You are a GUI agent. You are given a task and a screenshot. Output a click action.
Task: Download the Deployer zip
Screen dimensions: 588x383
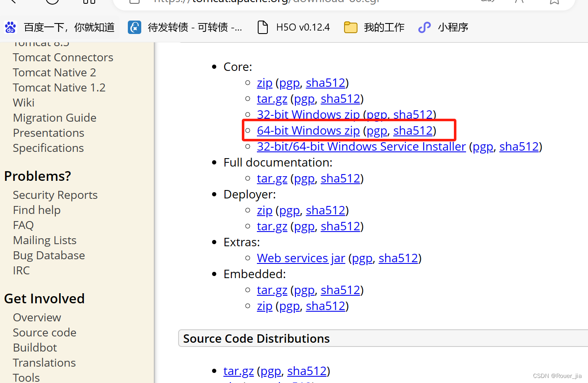tap(264, 211)
